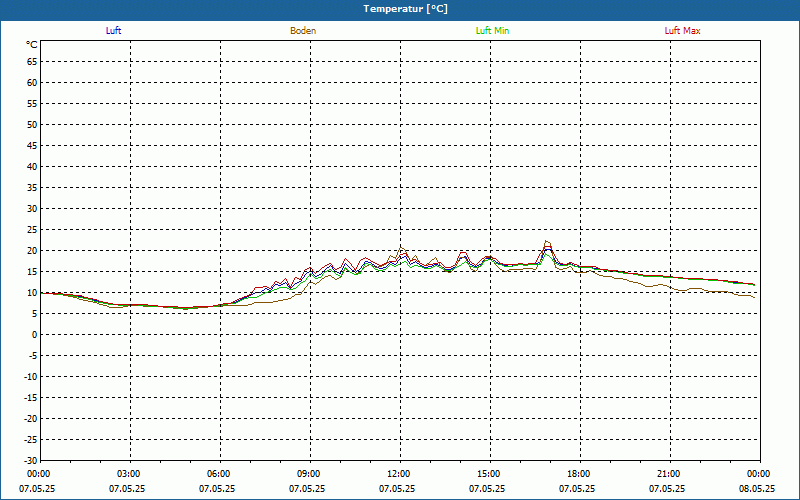Viewport: 800px width, 500px height.
Task: Click the 65 value on temperature axis
Action: [32, 62]
